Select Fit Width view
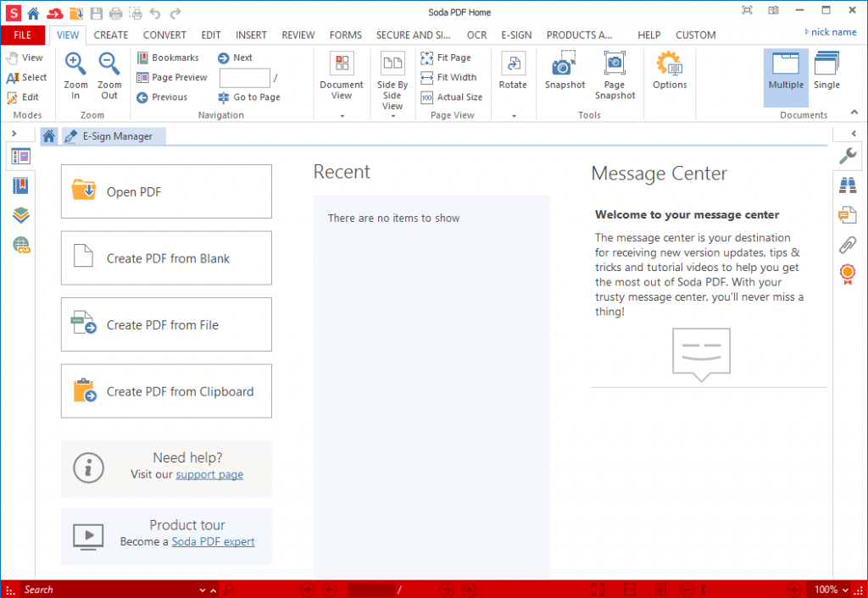Screen dimensions: 868x598 point(448,77)
